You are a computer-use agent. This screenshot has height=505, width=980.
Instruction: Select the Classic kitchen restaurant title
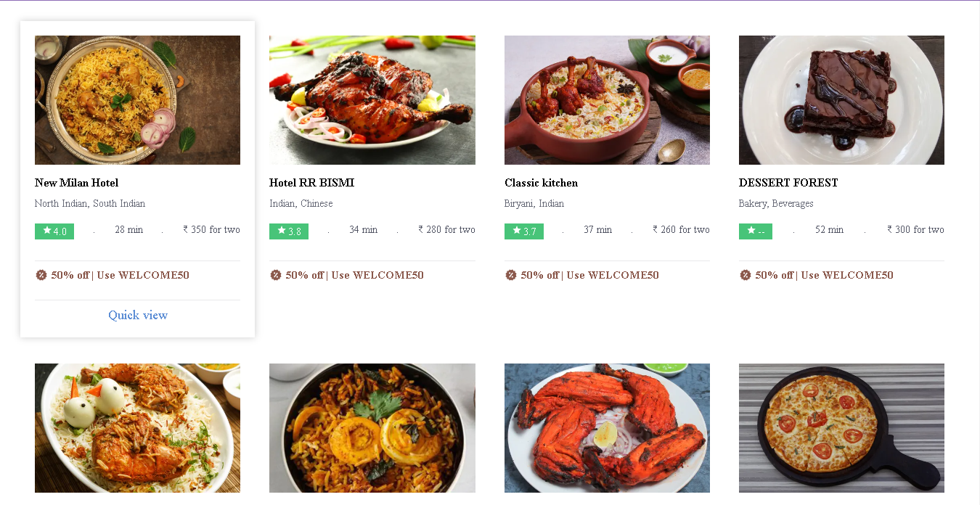coord(541,183)
